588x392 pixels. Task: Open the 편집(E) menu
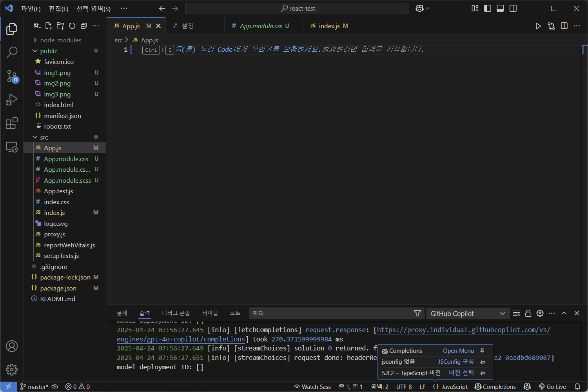58,8
